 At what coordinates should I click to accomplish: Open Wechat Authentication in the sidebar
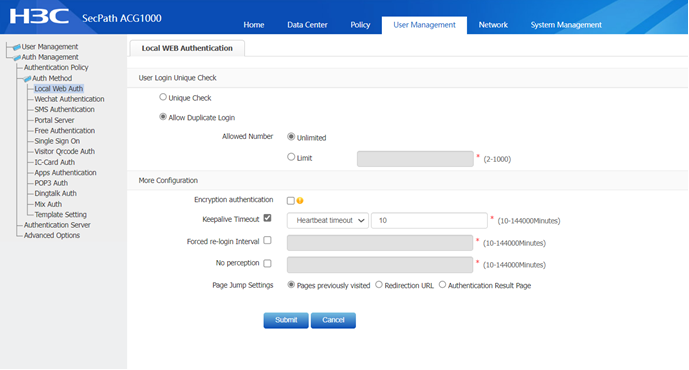69,99
